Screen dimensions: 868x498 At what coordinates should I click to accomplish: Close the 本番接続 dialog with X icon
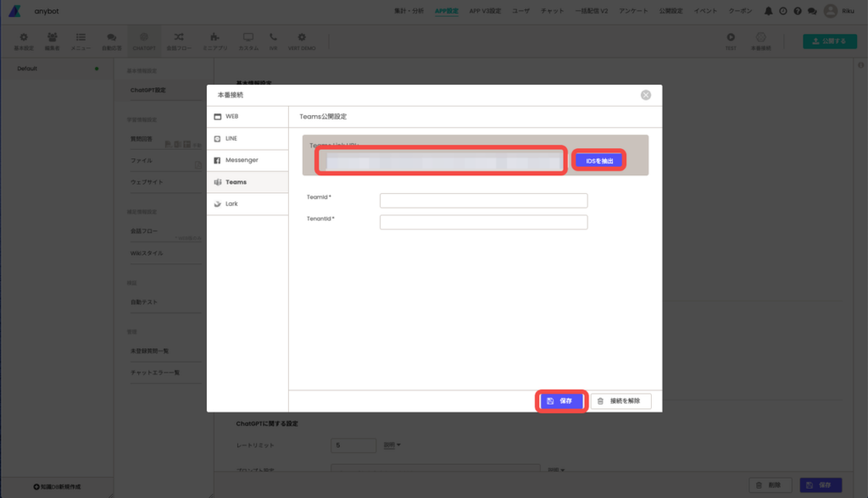[x=646, y=95]
